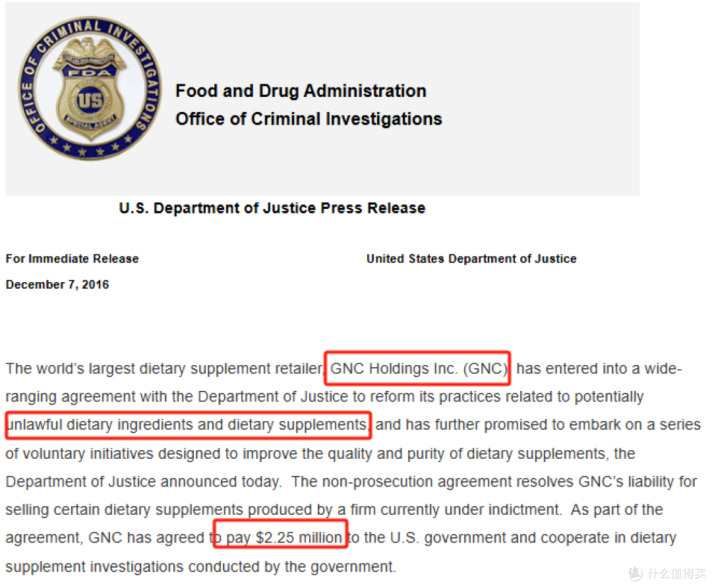Click the For Immediate Release label
This screenshot has width=712, height=588.
[x=73, y=259]
